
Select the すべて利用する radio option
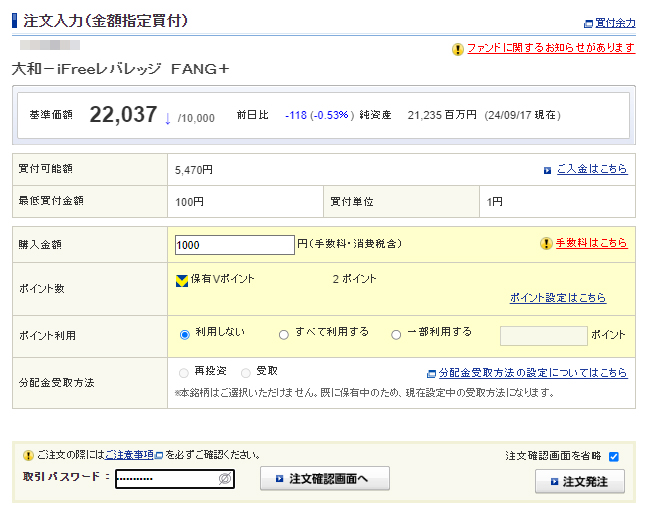[284, 334]
